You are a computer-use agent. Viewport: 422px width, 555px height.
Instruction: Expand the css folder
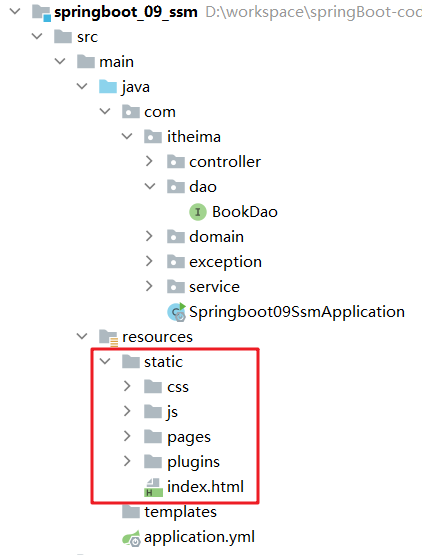coord(127,386)
